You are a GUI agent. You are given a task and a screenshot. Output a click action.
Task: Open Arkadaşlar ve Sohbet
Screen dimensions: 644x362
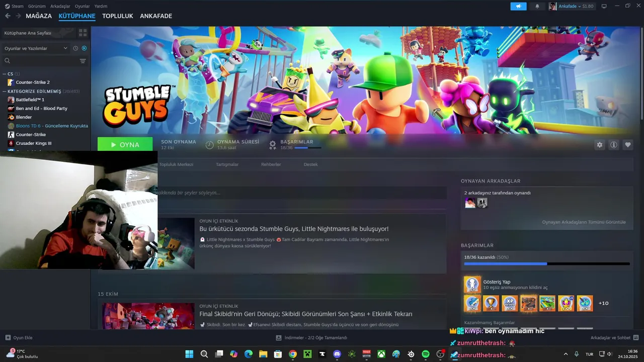click(615, 338)
